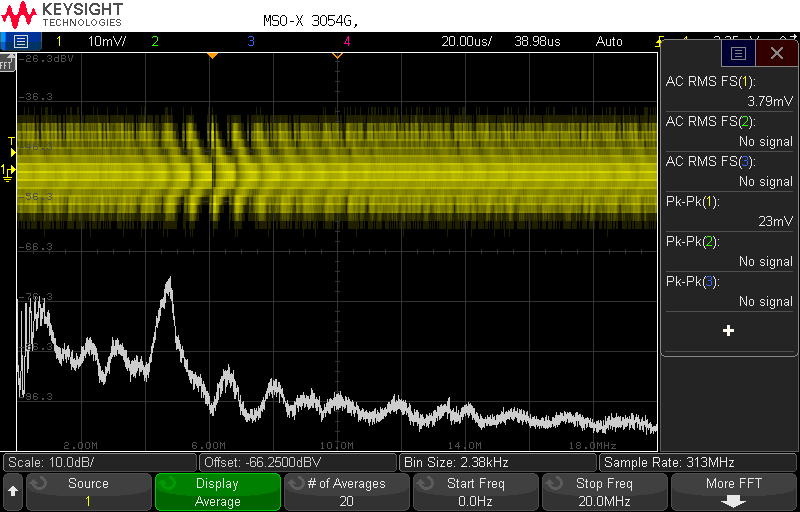Click the 2.00M frequency axis label
This screenshot has width=800, height=512.
[81, 445]
